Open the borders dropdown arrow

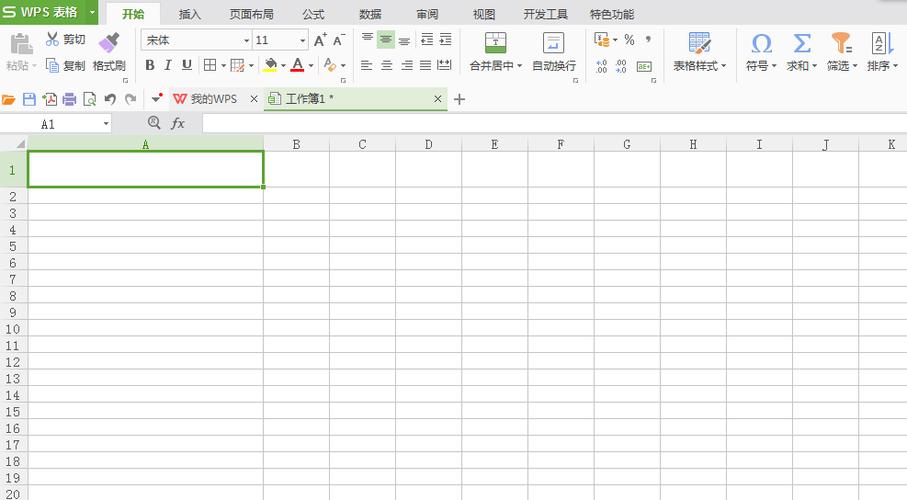223,65
